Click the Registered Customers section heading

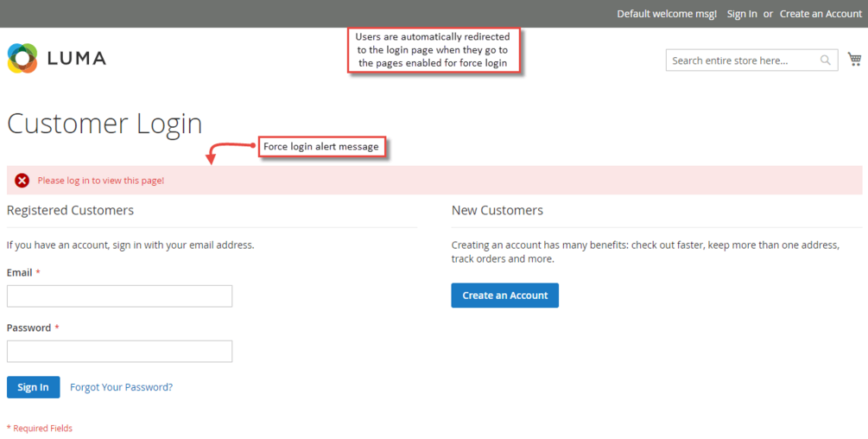pos(70,210)
